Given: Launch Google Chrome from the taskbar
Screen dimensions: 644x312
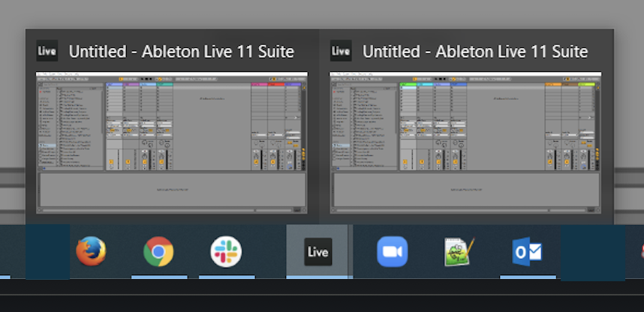Looking at the screenshot, I should [x=158, y=251].
